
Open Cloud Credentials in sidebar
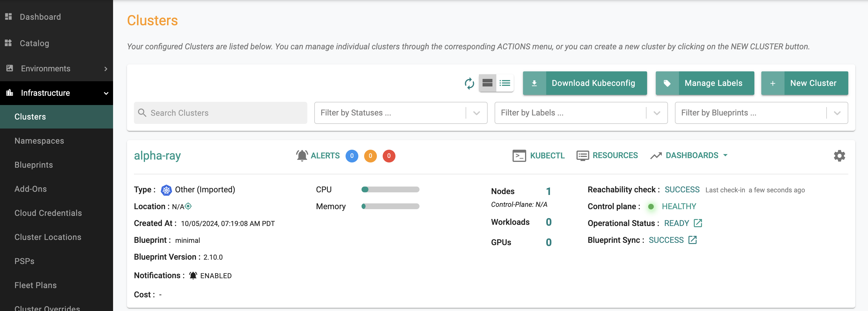(x=48, y=213)
